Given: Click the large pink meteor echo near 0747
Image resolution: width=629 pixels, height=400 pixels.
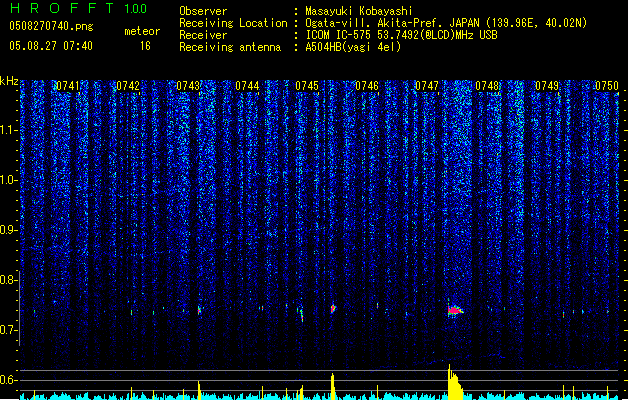Looking at the screenshot, I should pyautogui.click(x=455, y=310).
